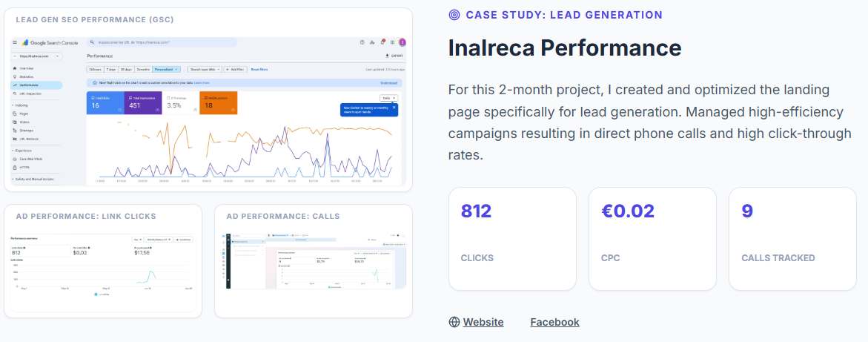Click the purple account avatar in Search Console
This screenshot has height=342, width=868.
402,43
